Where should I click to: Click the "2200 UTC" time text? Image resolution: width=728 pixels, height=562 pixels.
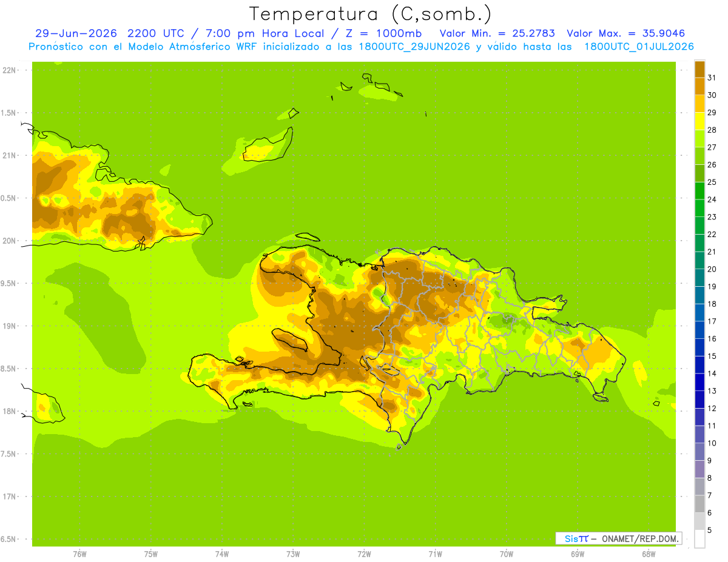click(157, 33)
